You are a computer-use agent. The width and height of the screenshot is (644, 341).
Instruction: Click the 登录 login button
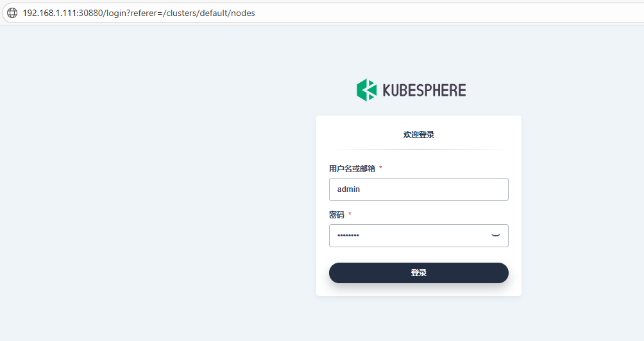click(418, 273)
